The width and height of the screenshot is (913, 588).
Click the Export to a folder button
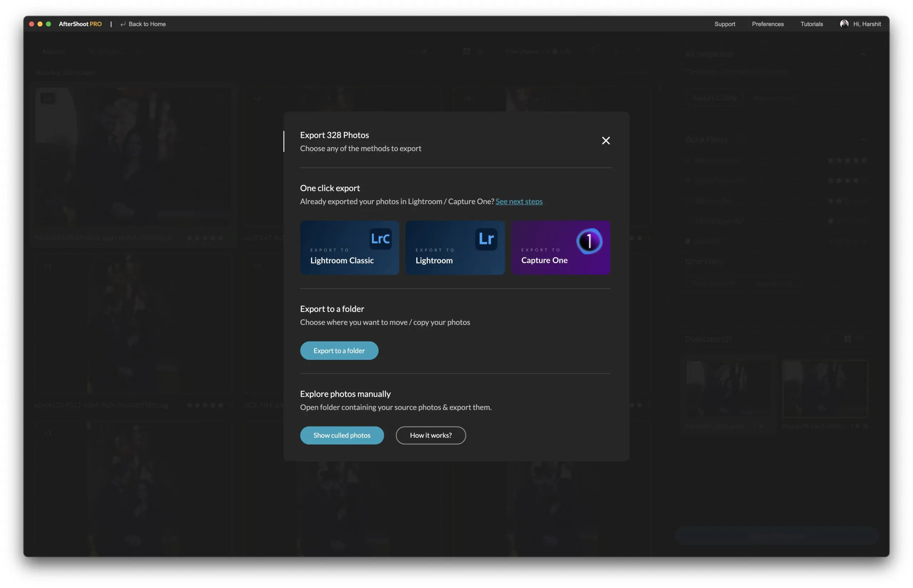(339, 351)
